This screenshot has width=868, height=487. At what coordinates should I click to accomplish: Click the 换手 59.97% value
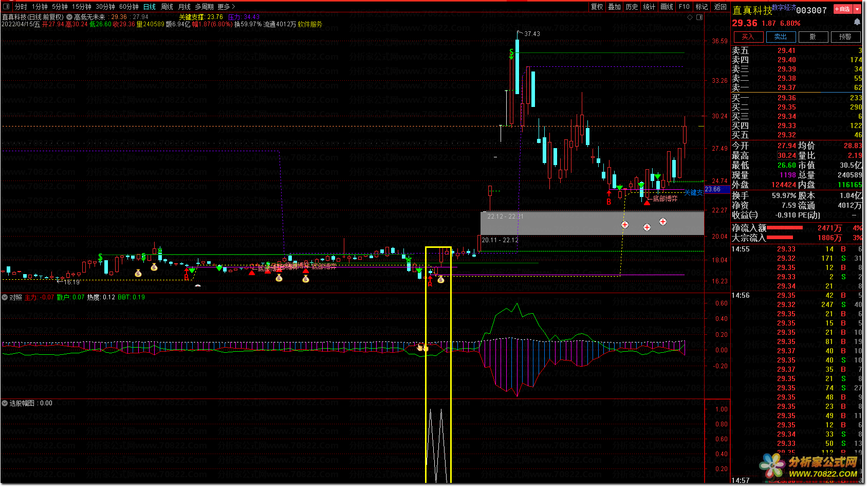(x=784, y=195)
